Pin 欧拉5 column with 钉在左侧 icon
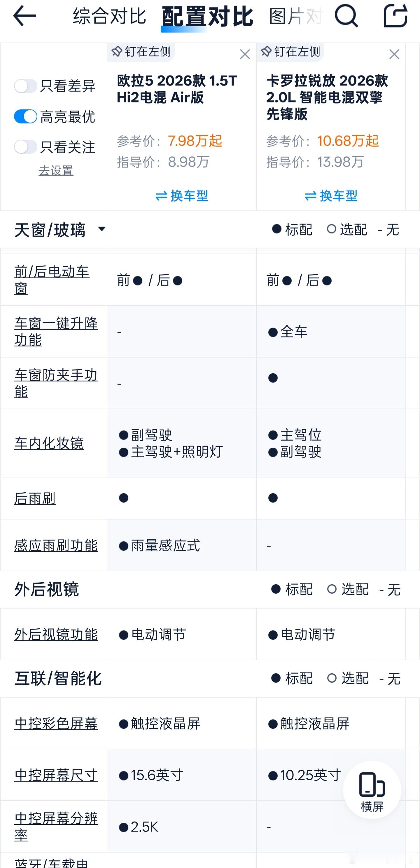The image size is (420, 868). pyautogui.click(x=141, y=52)
